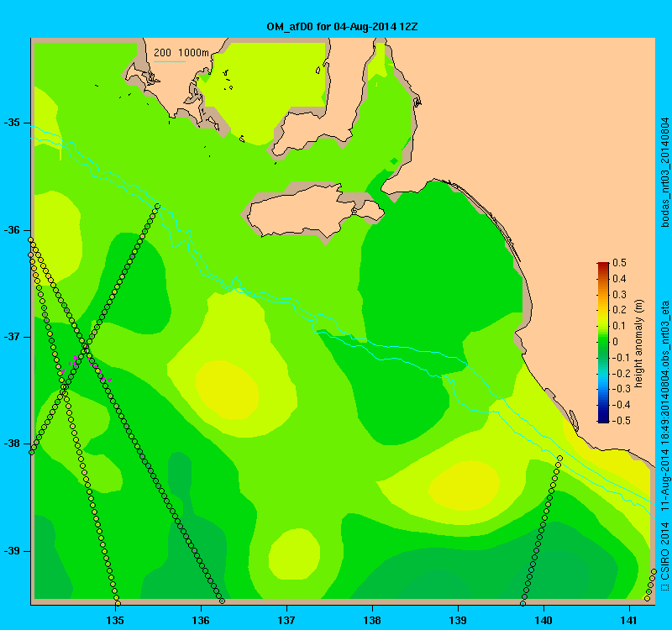The height and width of the screenshot is (630, 672).
Task: Click the 137 longitude axis label
Action: pos(286,620)
